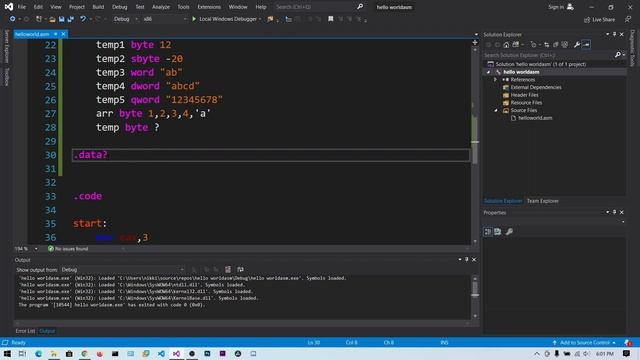This screenshot has width=640, height=360.
Task: Expand the References node
Action: click(x=496, y=80)
